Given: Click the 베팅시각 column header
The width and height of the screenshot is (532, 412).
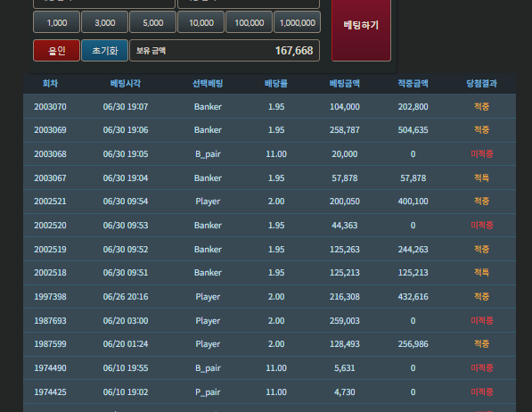Looking at the screenshot, I should point(126,84).
